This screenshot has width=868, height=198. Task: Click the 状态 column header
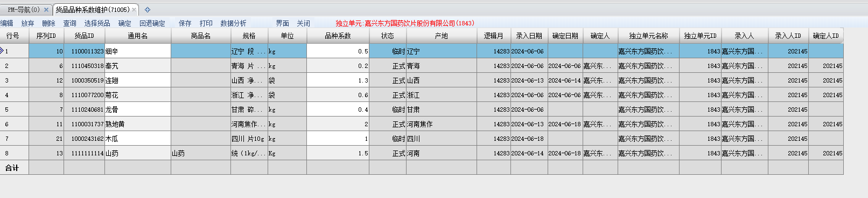tap(388, 36)
